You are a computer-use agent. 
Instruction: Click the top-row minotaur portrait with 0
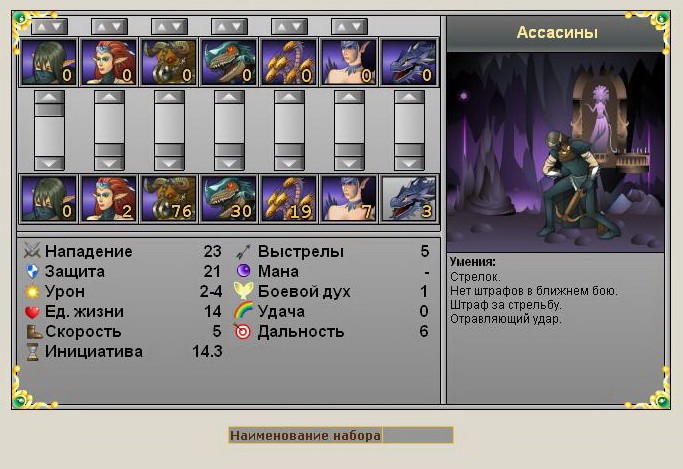point(169,62)
